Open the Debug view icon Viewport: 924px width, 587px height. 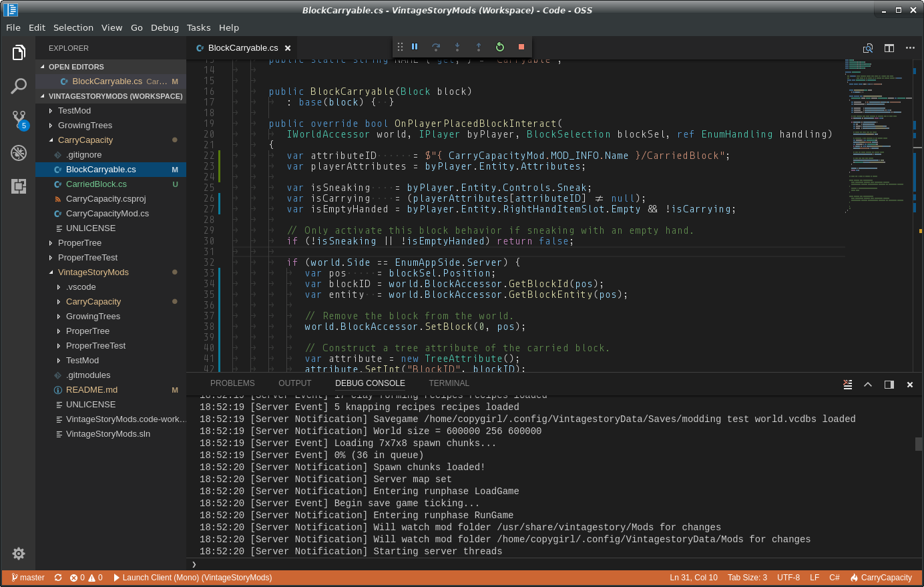click(x=19, y=153)
